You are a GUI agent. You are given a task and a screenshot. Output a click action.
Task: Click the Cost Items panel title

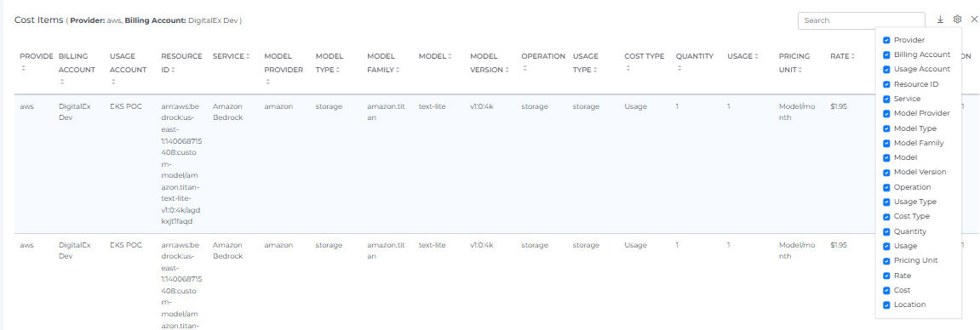tap(39, 20)
